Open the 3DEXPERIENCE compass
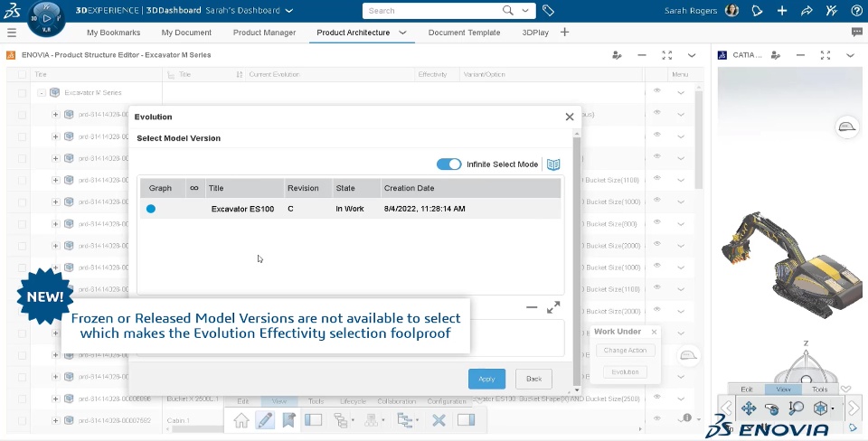This screenshot has height=441, width=868. pyautogui.click(x=46, y=18)
